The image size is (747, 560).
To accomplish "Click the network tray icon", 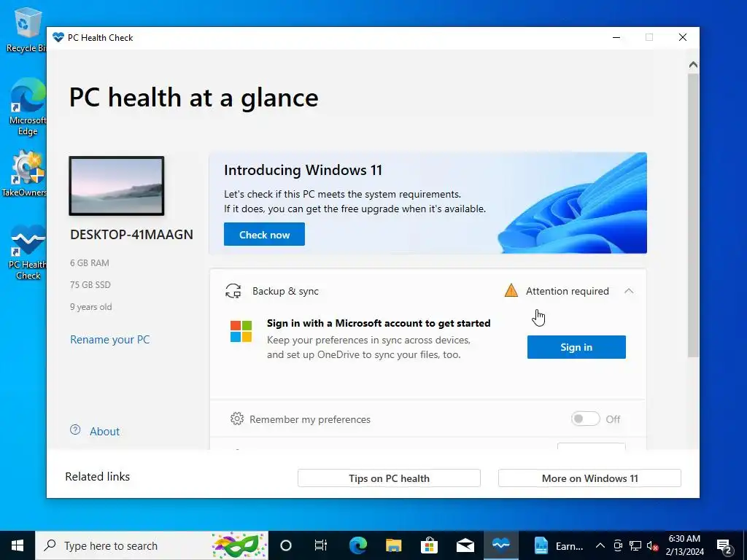I will click(x=635, y=545).
